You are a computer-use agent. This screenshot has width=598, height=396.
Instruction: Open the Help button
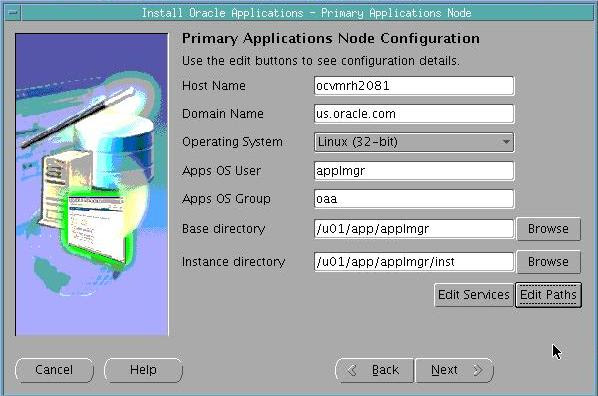(143, 370)
